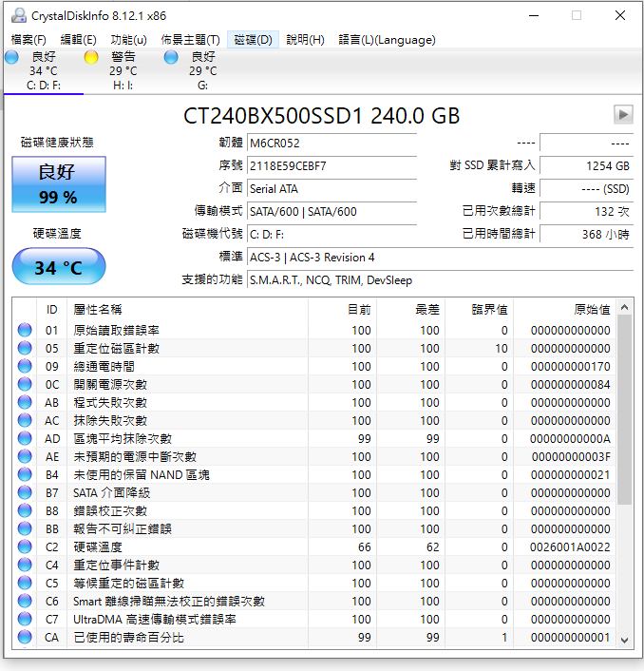This screenshot has width=644, height=671.
Task: Click supported features S.M.A.R.T., NCQ, TRIM, DevSleep
Action: (x=440, y=280)
